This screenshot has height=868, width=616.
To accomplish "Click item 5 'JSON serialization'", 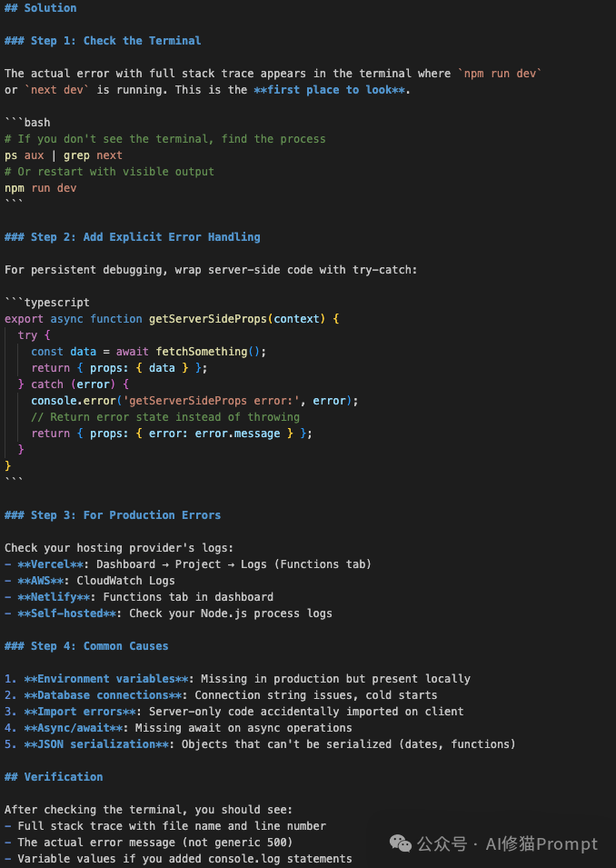I will [x=260, y=744].
